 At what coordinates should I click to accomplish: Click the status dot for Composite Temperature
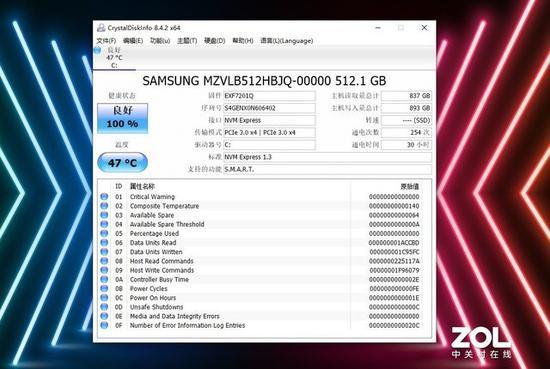pos(104,206)
